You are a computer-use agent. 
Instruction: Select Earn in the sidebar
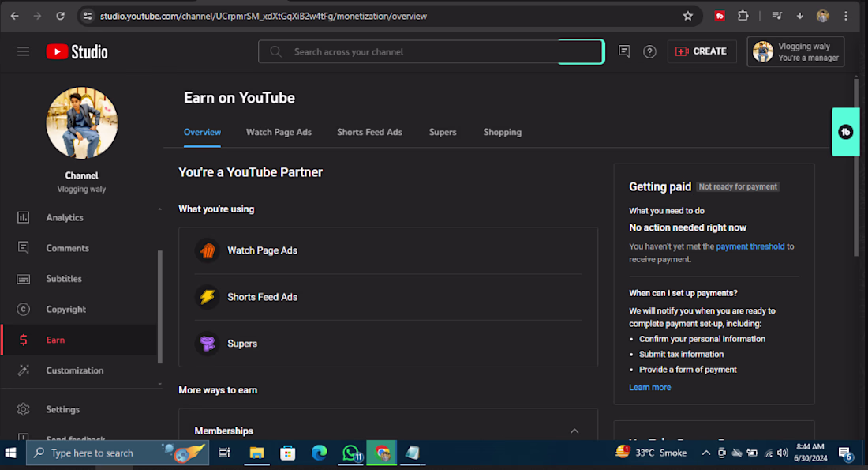(80, 340)
